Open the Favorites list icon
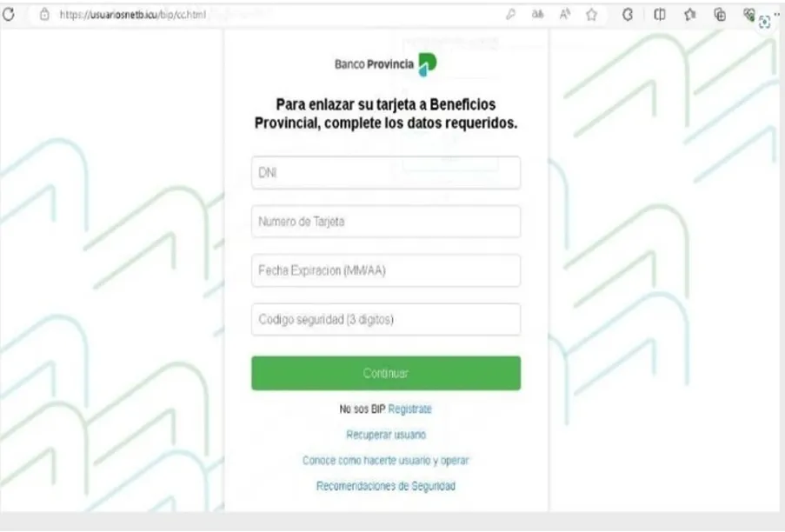This screenshot has height=532, width=785. point(690,15)
